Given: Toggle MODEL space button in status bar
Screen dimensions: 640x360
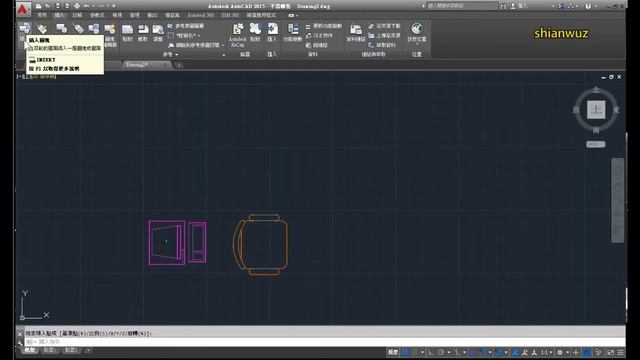Looking at the screenshot, I should tap(393, 352).
